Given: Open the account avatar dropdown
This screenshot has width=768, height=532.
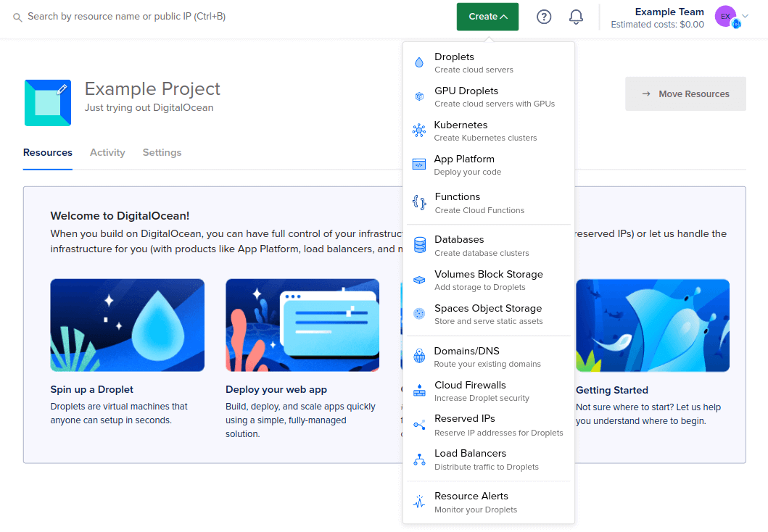Looking at the screenshot, I should (x=730, y=16).
